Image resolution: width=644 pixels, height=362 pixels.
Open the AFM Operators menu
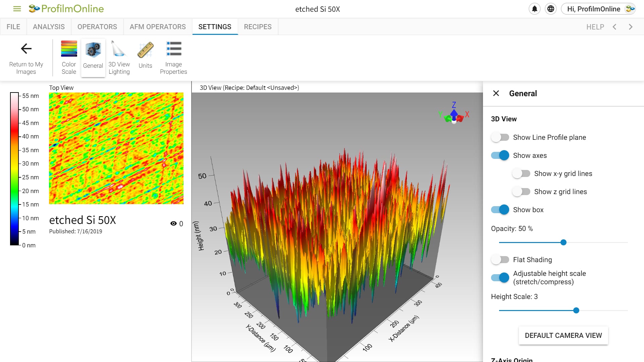click(158, 26)
